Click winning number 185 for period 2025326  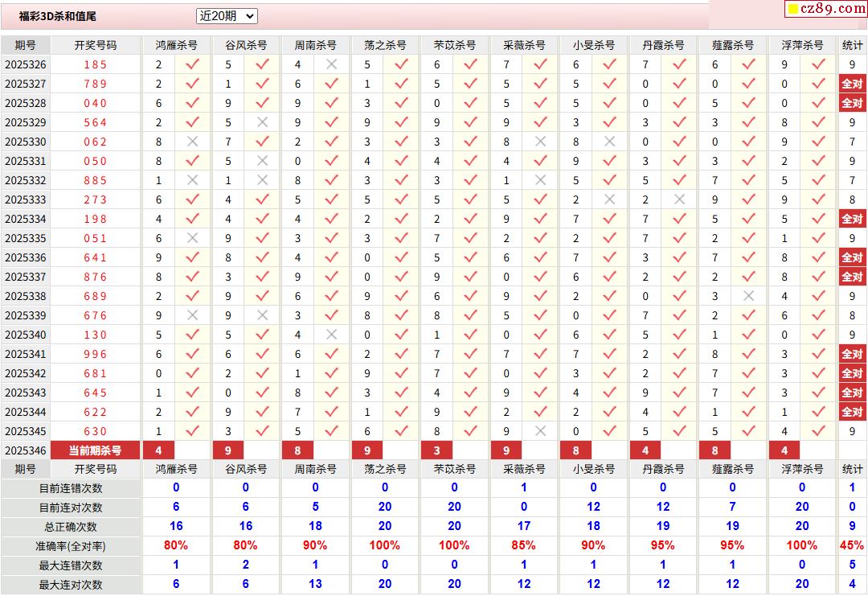[x=96, y=64]
